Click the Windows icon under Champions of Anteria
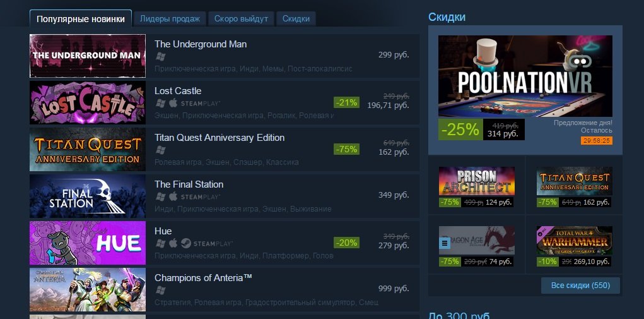 [161, 290]
